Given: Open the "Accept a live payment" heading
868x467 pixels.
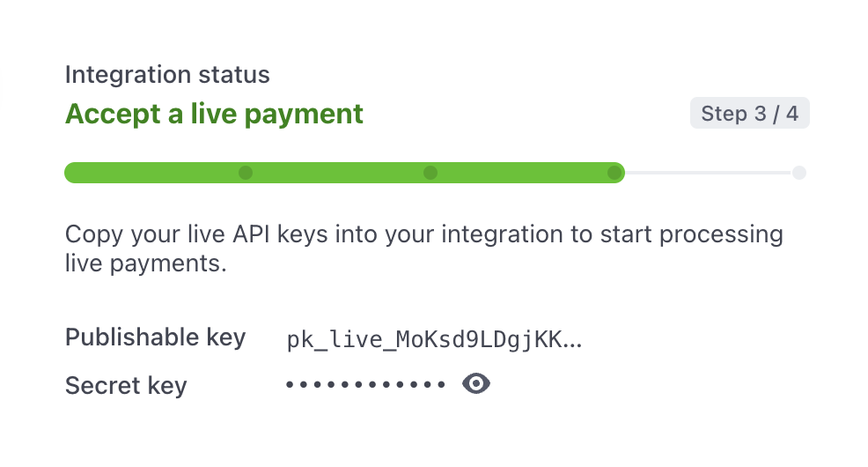Looking at the screenshot, I should point(214,114).
